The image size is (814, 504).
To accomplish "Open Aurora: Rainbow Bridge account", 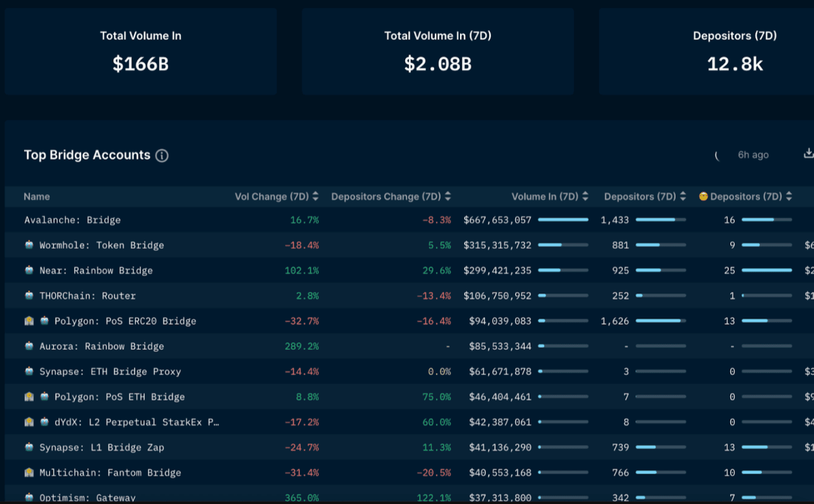I will [101, 346].
